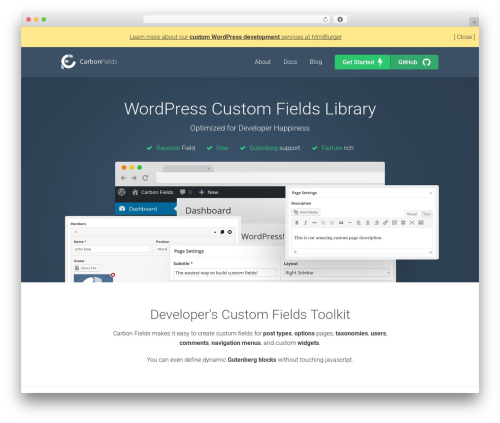
Task: Click the GitHub button
Action: point(414,62)
